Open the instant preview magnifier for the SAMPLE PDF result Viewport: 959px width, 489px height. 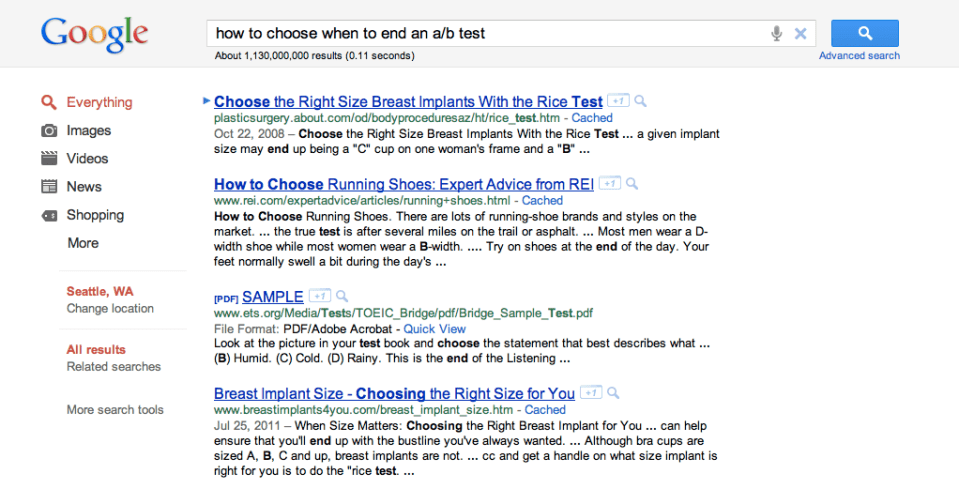click(342, 296)
